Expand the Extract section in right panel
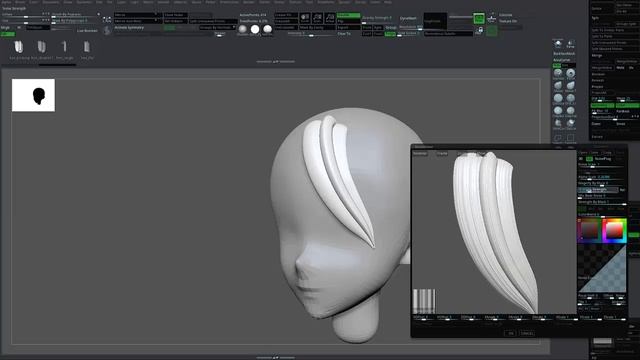Screen dimensions: 640x360 [x=597, y=137]
